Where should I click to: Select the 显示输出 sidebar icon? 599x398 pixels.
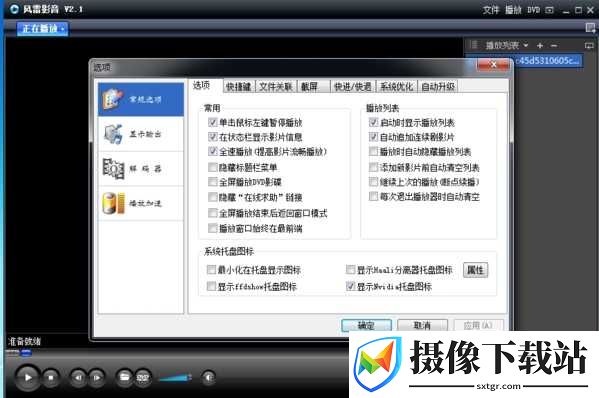(113, 134)
